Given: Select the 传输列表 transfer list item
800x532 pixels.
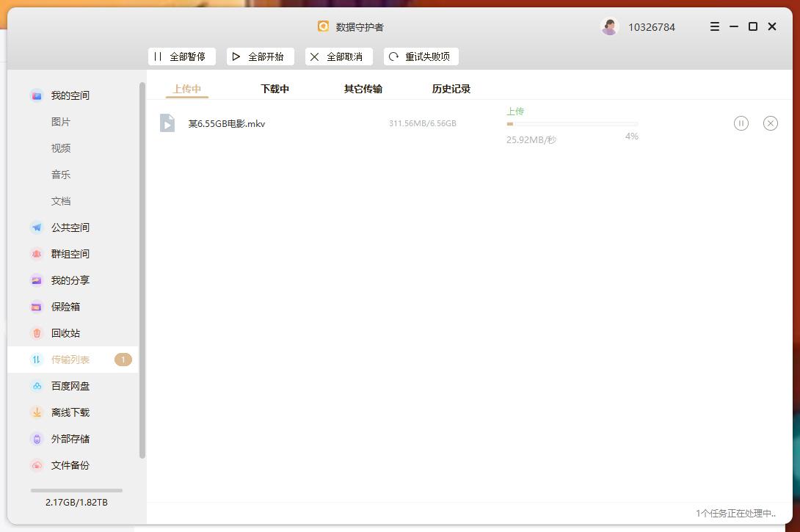Looking at the screenshot, I should point(70,359).
